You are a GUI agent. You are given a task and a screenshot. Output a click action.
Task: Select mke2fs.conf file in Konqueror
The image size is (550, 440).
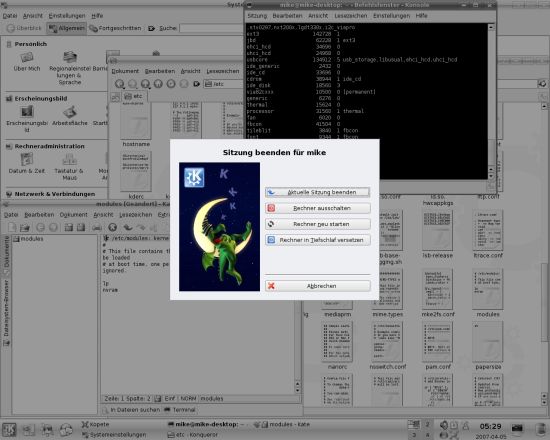tap(437, 294)
